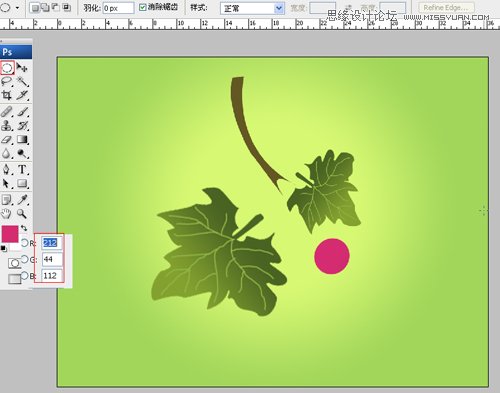Click the horizontal ruler above the canvas
The image size is (500, 393).
click(x=250, y=24)
